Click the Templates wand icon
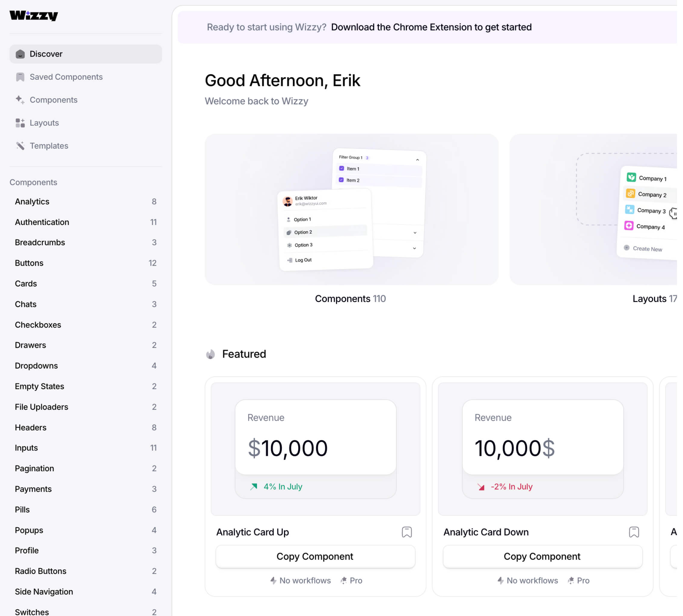 (x=20, y=146)
